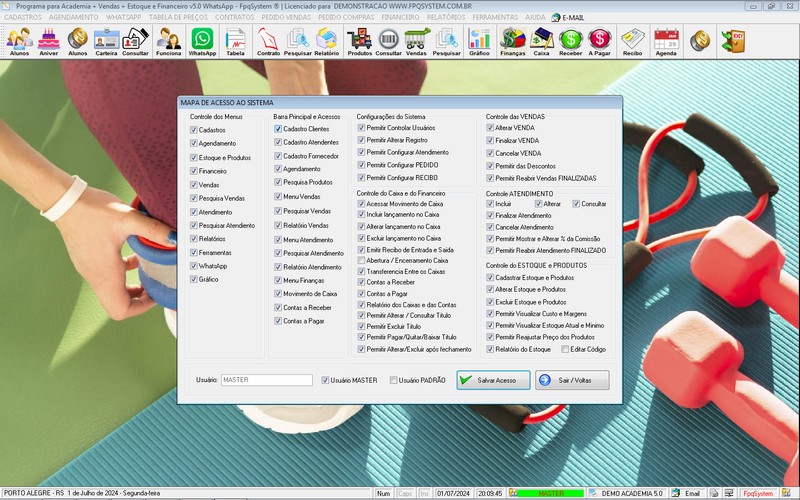Image resolution: width=800 pixels, height=500 pixels.
Task: Open the Agenda calendar icon
Action: (x=666, y=41)
